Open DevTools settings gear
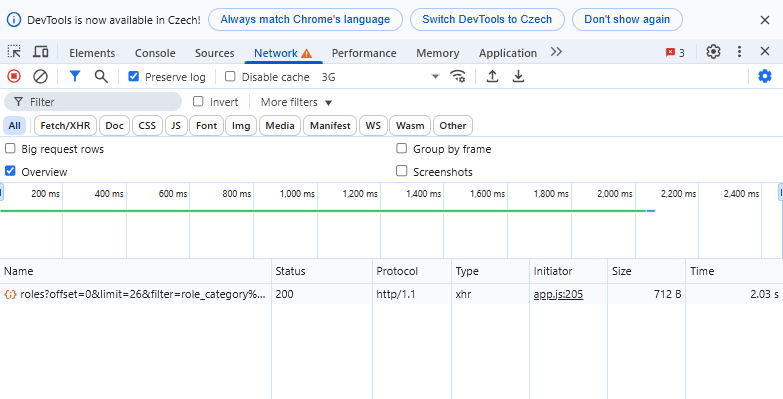 pos(713,51)
